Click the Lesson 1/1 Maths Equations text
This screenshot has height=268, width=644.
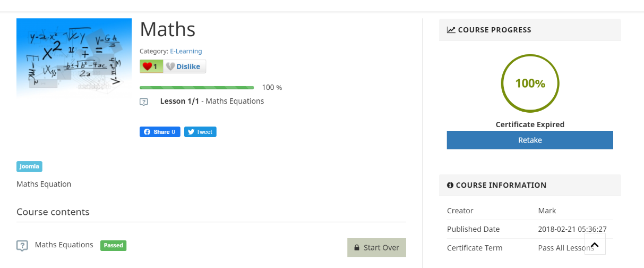tap(212, 101)
